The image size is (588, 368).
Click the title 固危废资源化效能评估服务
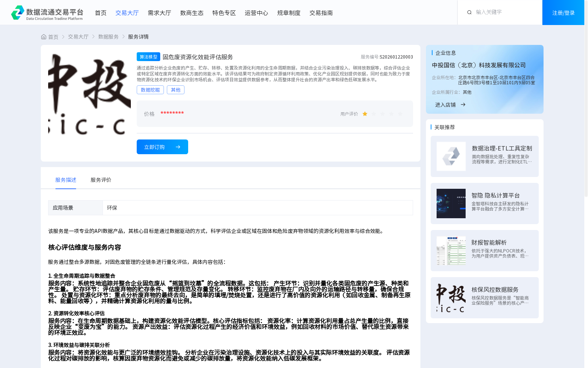coord(198,57)
